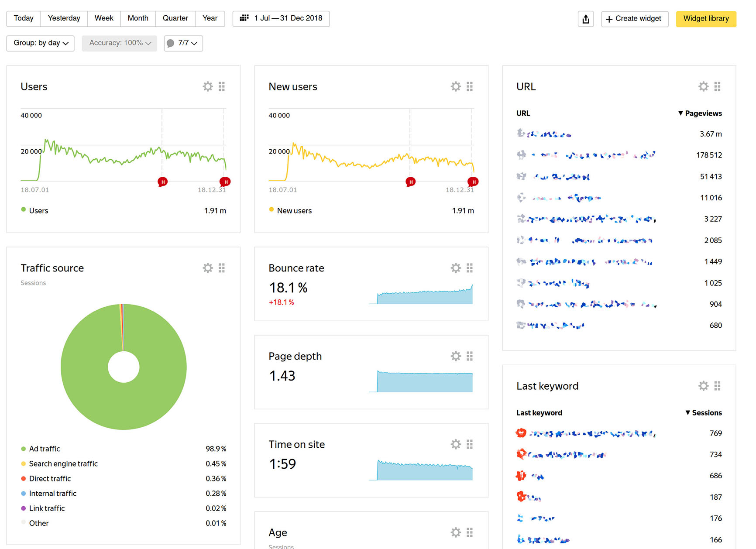Click the red H marker on the Users chart
This screenshot has width=756, height=549.
pyautogui.click(x=162, y=182)
